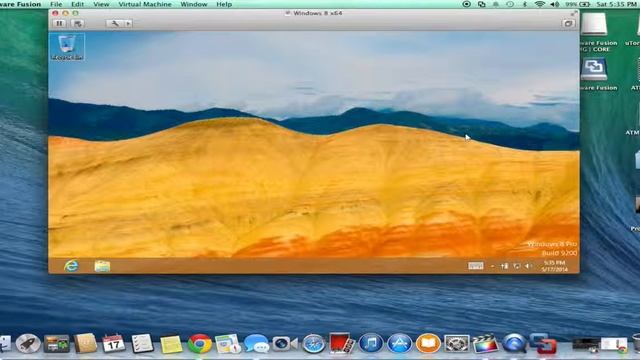The width and height of the screenshot is (640, 360).
Task: Launch Internet Explorer from the Windows taskbar
Action: pyautogui.click(x=71, y=266)
